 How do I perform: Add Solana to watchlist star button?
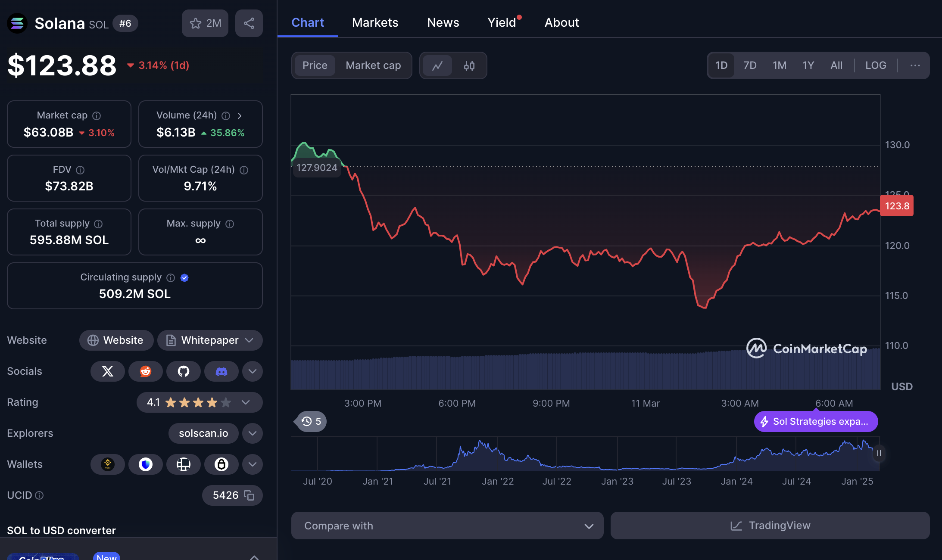[205, 23]
